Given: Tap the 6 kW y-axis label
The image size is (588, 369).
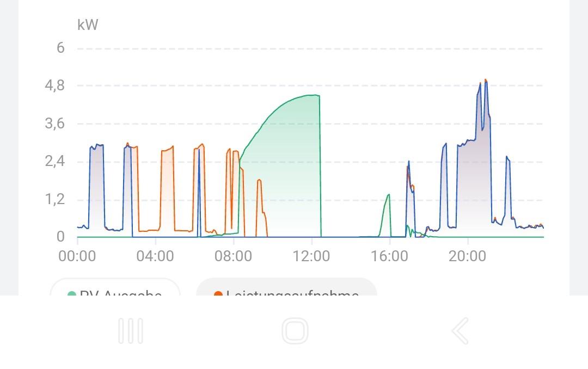Looking at the screenshot, I should [x=60, y=48].
